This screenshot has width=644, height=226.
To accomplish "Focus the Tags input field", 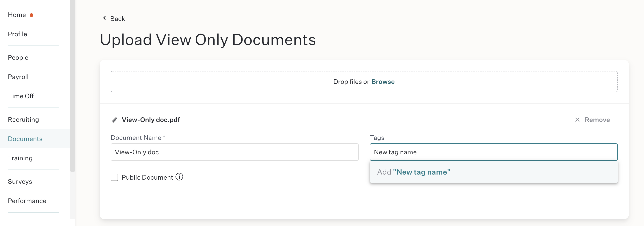I will point(494,152).
